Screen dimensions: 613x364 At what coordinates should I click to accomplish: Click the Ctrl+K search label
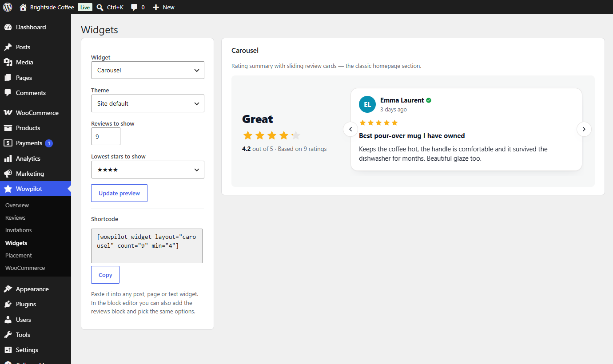[x=115, y=7]
